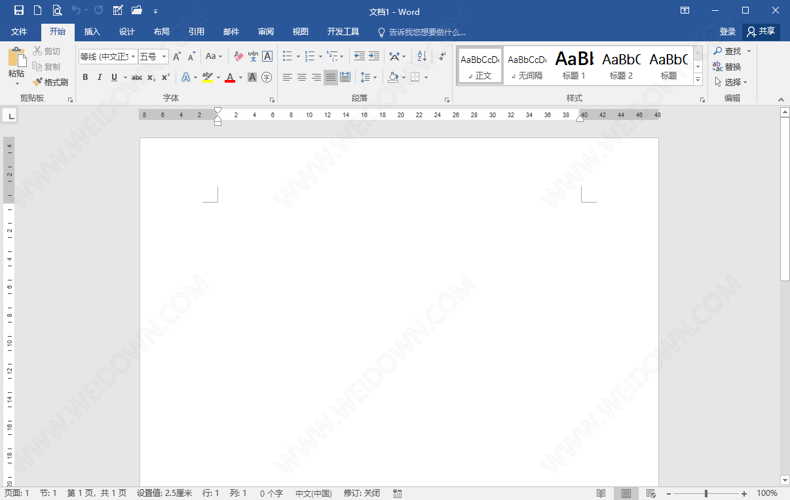Open the font size (五号) dropdown
790x500 pixels.
tap(152, 57)
